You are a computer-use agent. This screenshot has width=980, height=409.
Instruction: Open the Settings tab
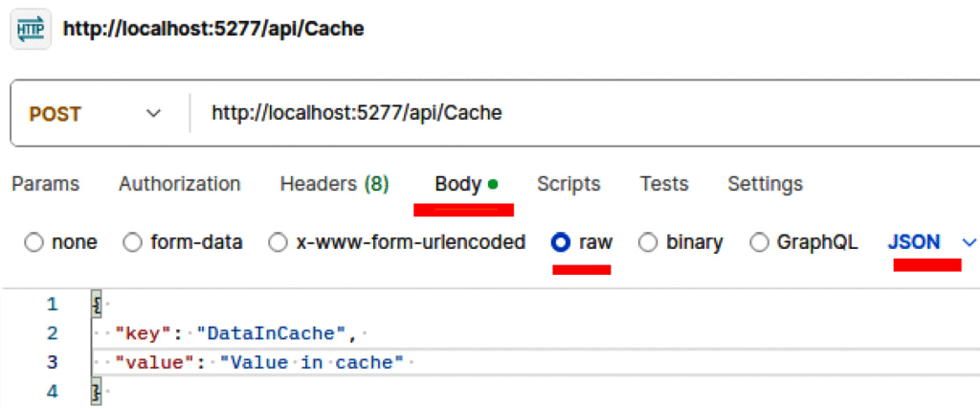tap(765, 184)
